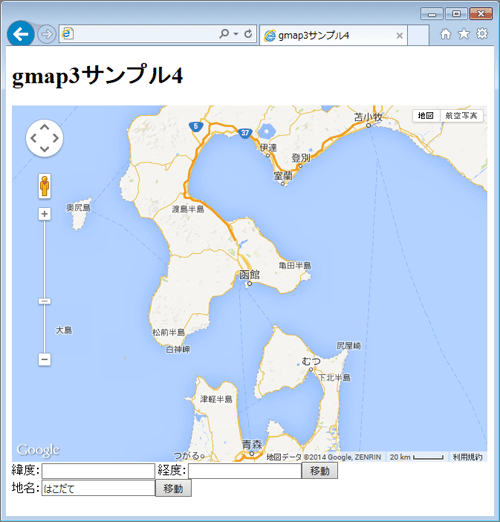The image size is (500, 522).
Task: Click the 地名 field containing はこだて
Action: [x=98, y=488]
